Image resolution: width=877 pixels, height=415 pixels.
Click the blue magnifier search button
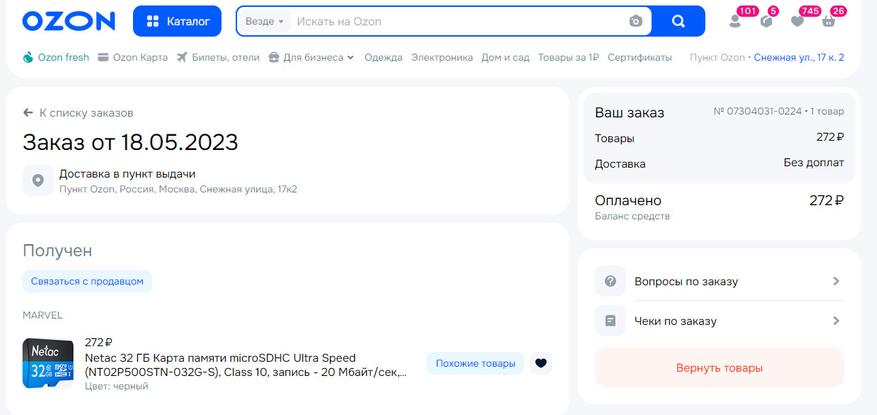(x=678, y=21)
